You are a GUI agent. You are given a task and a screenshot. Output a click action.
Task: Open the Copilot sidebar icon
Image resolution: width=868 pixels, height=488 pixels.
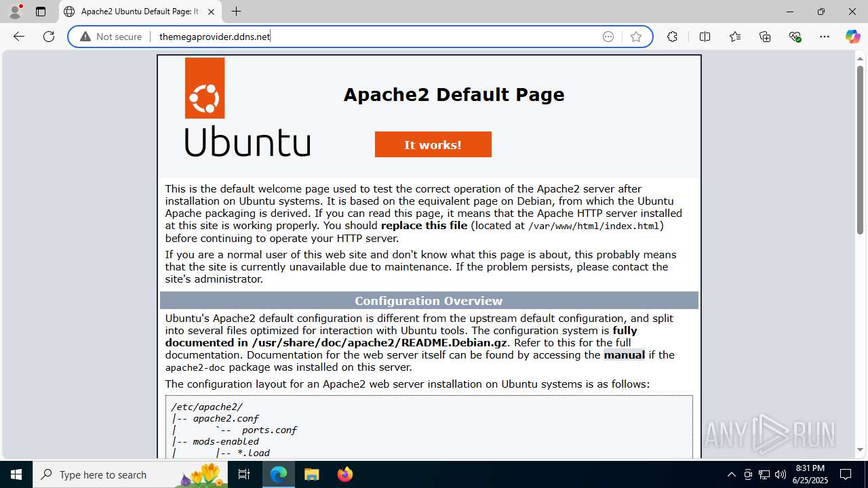click(852, 37)
